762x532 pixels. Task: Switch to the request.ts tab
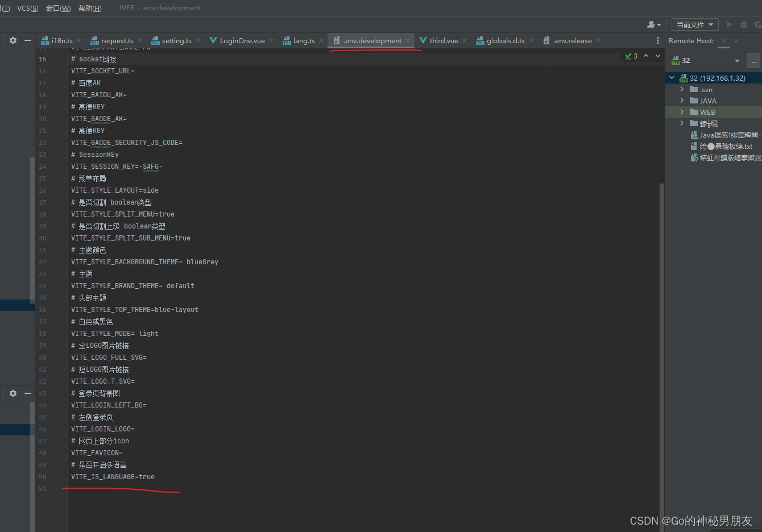coord(117,40)
